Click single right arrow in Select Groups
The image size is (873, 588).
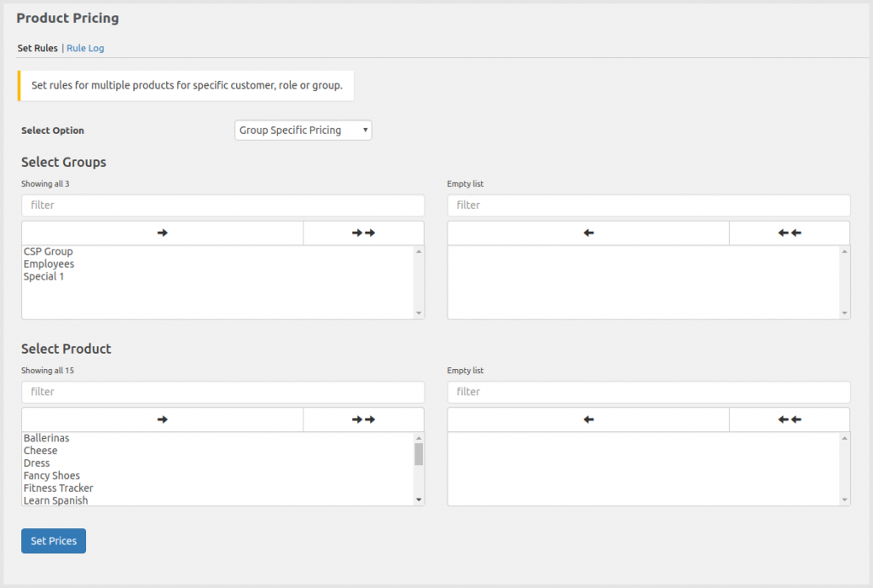(162, 233)
